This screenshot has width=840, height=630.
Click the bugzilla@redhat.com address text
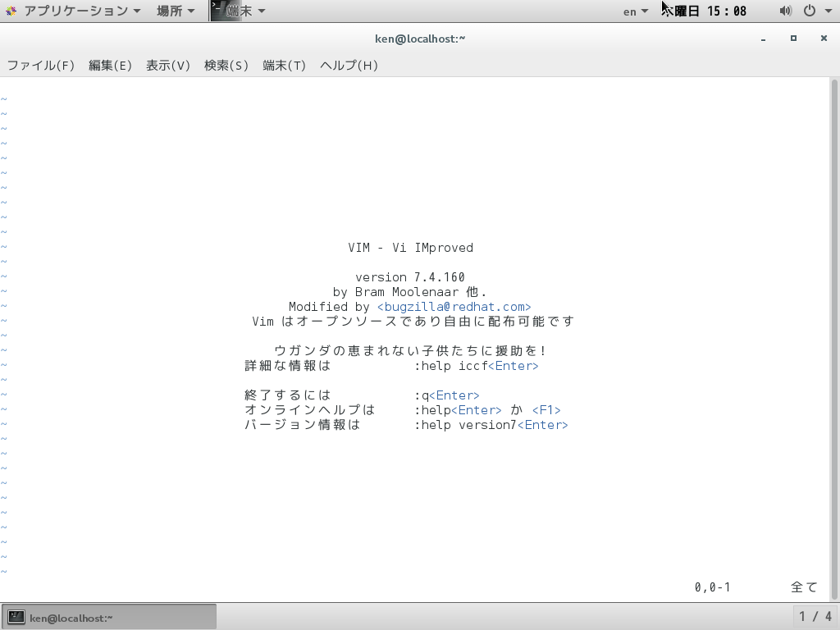[454, 307]
